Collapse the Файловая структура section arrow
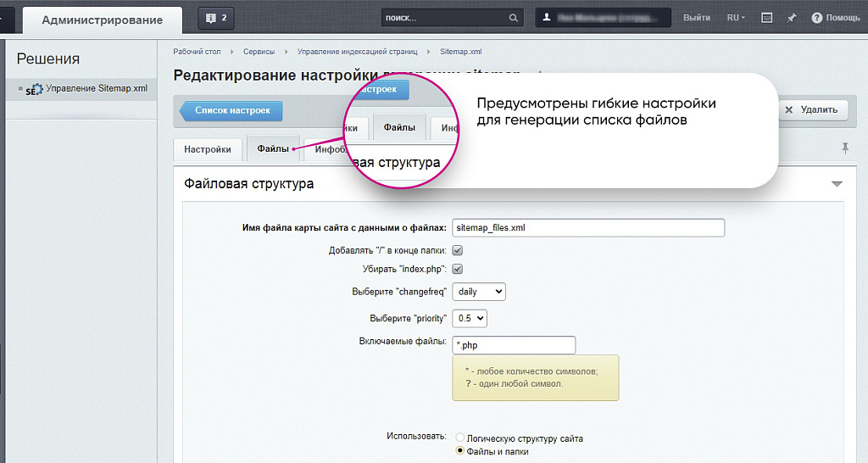The width and height of the screenshot is (868, 463). click(837, 184)
